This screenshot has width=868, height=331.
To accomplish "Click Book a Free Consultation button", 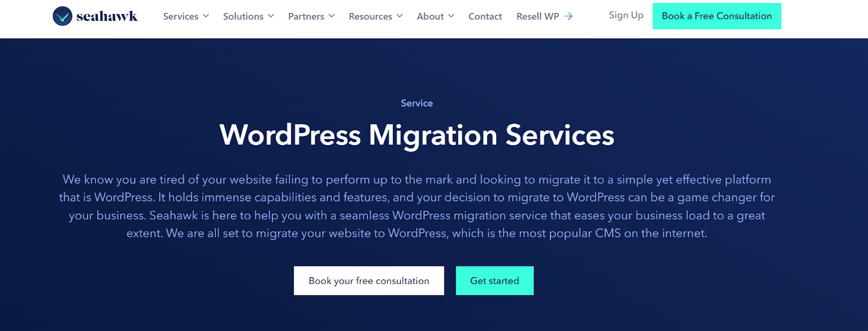I will click(x=717, y=16).
